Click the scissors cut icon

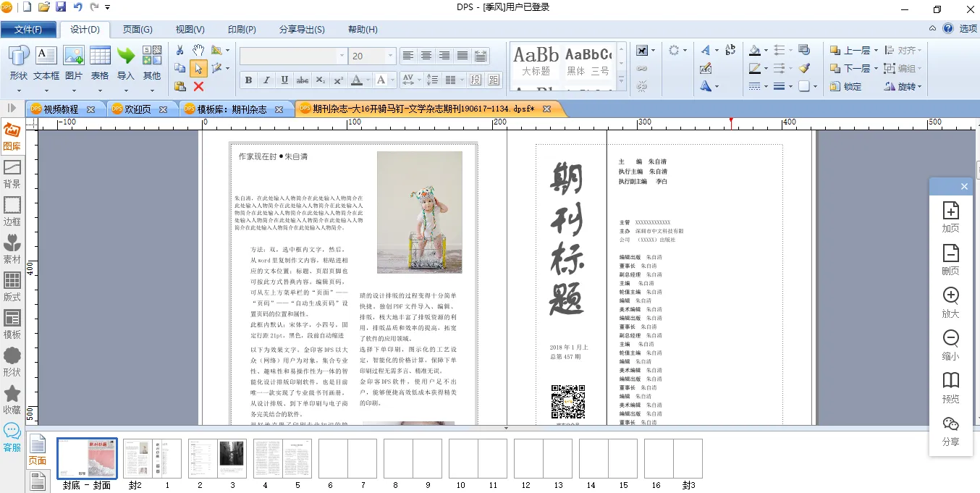tap(180, 50)
